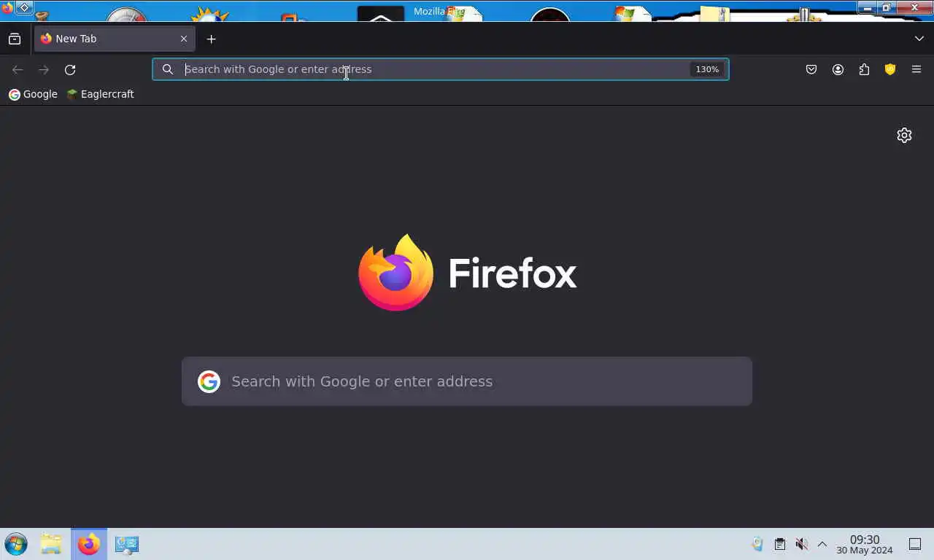The image size is (934, 560).
Task: Open the Windows Start menu orb
Action: click(16, 544)
